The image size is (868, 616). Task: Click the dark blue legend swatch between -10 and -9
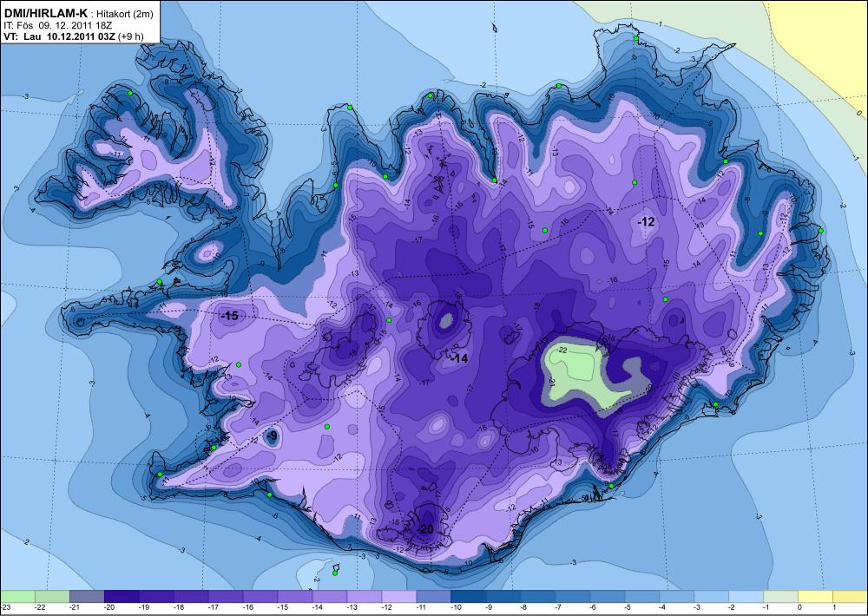point(469,597)
